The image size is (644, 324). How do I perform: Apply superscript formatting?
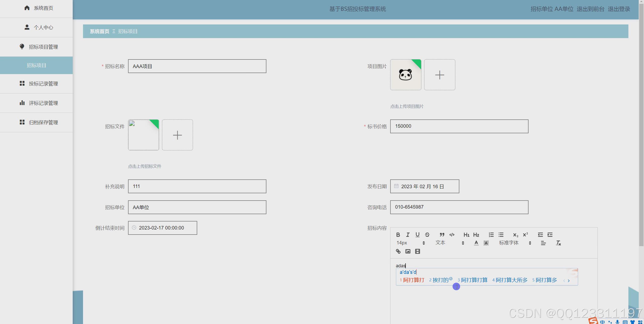(525, 234)
